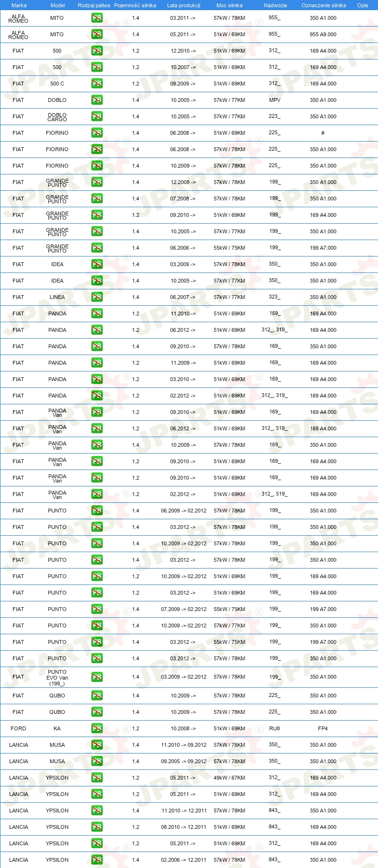The height and width of the screenshot is (868, 378).
Task: Click the MPV body type cell
Action: click(275, 100)
